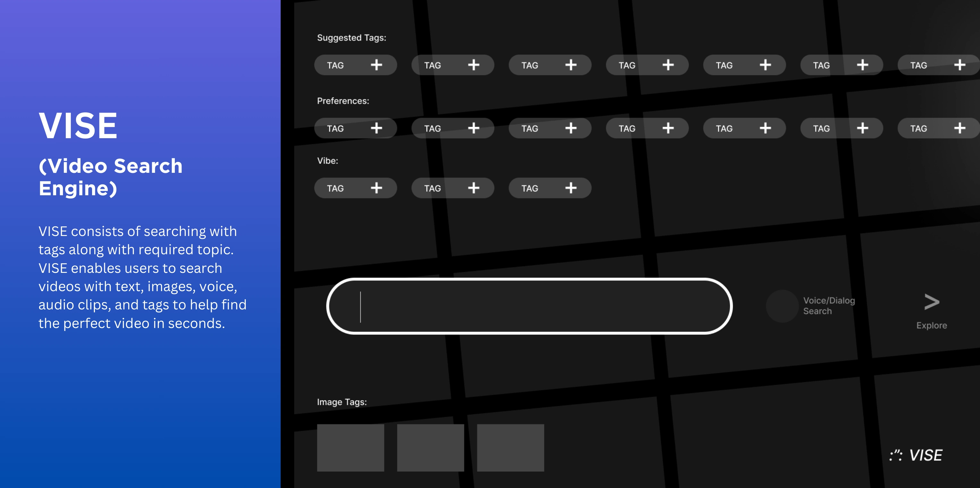Click plus on third Preferences tag
Viewport: 980px width, 488px height.
tap(571, 128)
